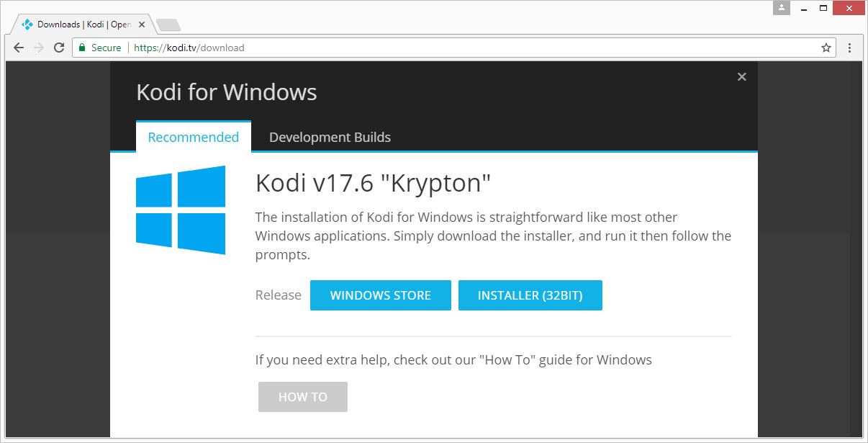868x443 pixels.
Task: Click the INSTALLER (32BIT) button
Action: point(530,295)
